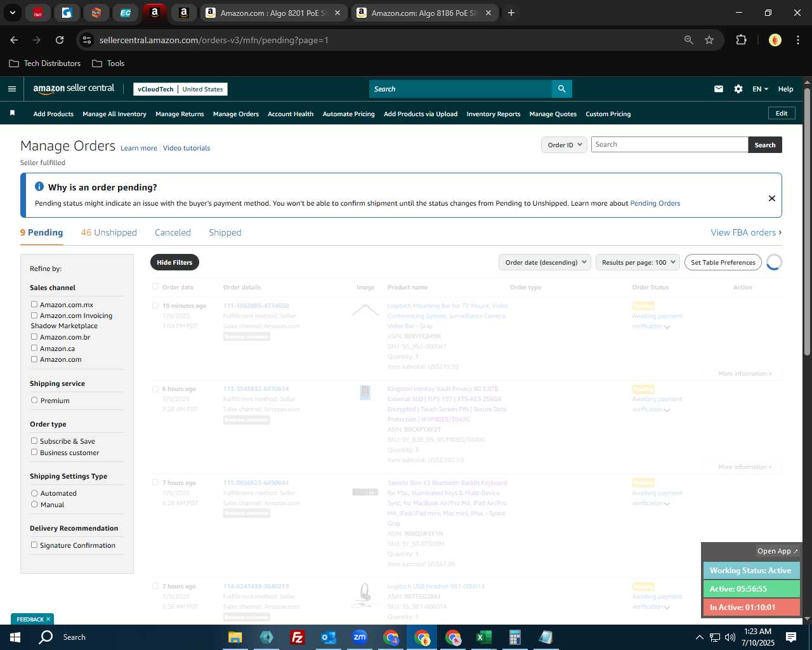812x650 pixels.
Task: Check the Amazon.com.mx sales channel filter
Action: point(34,305)
